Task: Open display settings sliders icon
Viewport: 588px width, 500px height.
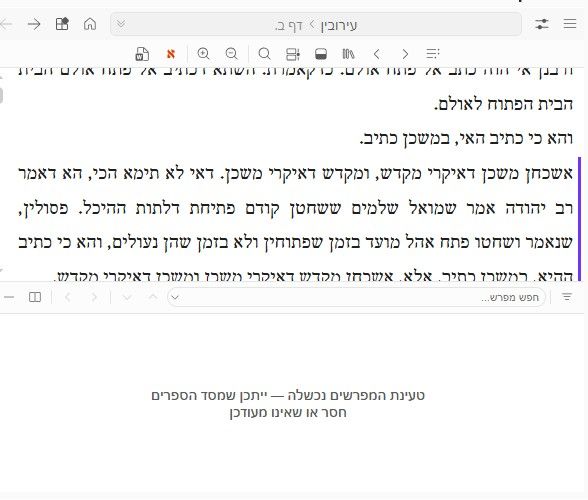Action: (x=542, y=24)
